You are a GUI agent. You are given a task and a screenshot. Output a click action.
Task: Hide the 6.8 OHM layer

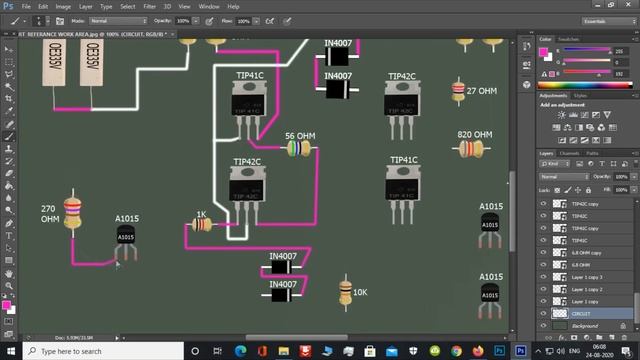pyautogui.click(x=543, y=265)
